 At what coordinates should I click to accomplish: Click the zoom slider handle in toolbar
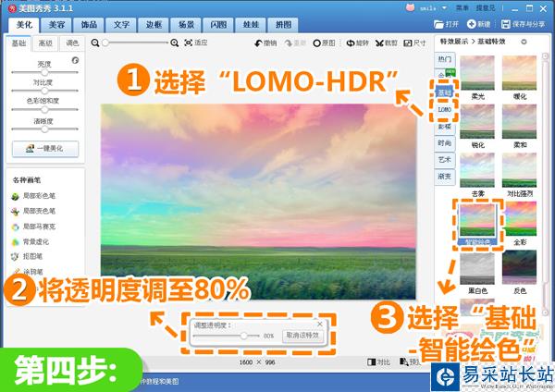point(105,43)
